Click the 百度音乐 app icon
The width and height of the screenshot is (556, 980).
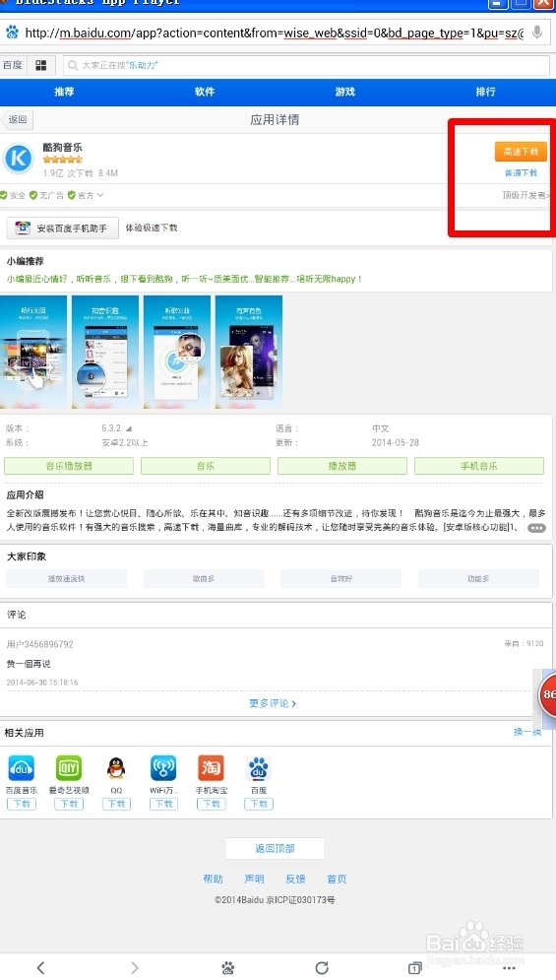click(x=22, y=768)
